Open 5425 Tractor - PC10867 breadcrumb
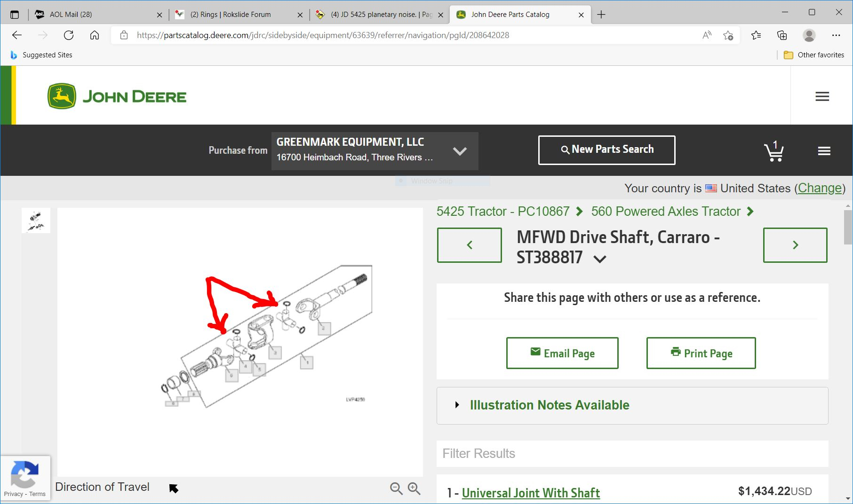This screenshot has height=504, width=853. tap(503, 212)
